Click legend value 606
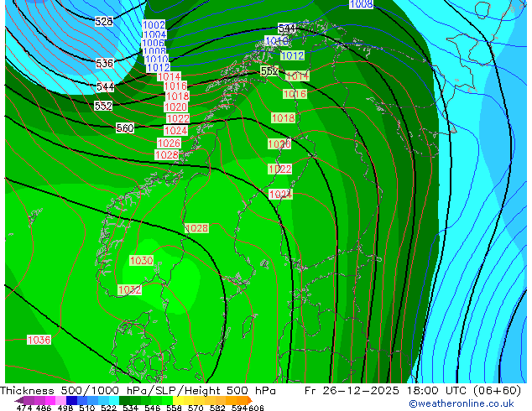Viewport: 532px width, 411px height. coord(255,408)
